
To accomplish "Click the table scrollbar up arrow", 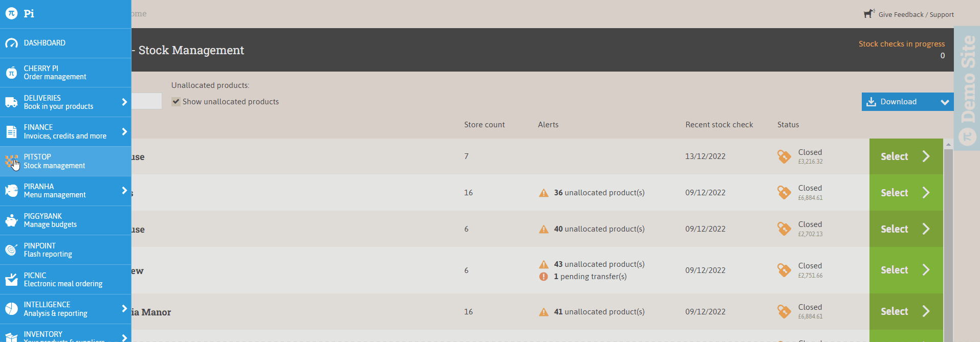I will [948, 145].
